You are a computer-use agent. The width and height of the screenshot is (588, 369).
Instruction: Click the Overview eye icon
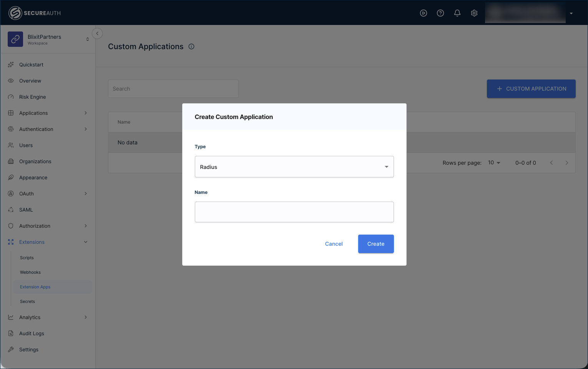point(11,81)
